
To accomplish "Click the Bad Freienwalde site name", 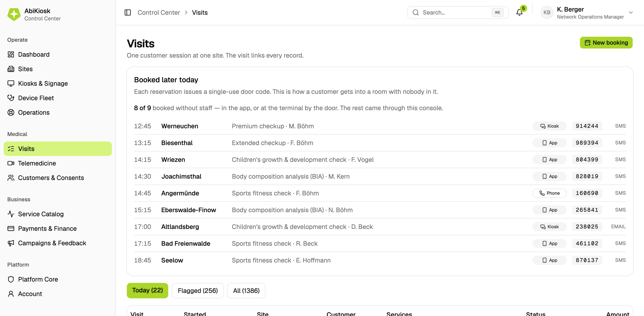I will click(186, 243).
